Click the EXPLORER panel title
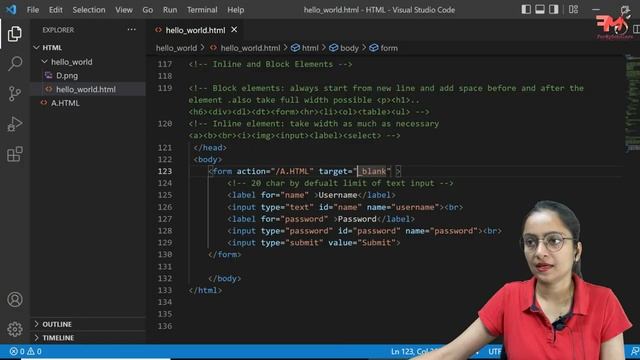640x360 pixels. tap(58, 30)
